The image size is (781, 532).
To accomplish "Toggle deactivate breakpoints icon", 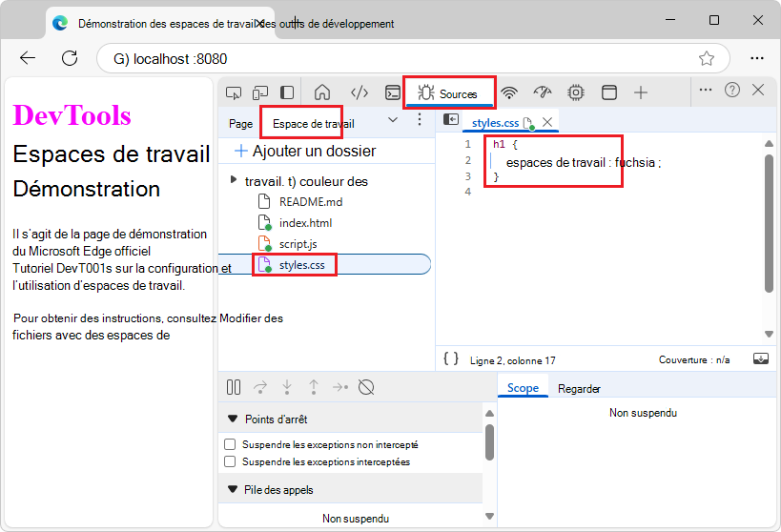I will pos(366,387).
